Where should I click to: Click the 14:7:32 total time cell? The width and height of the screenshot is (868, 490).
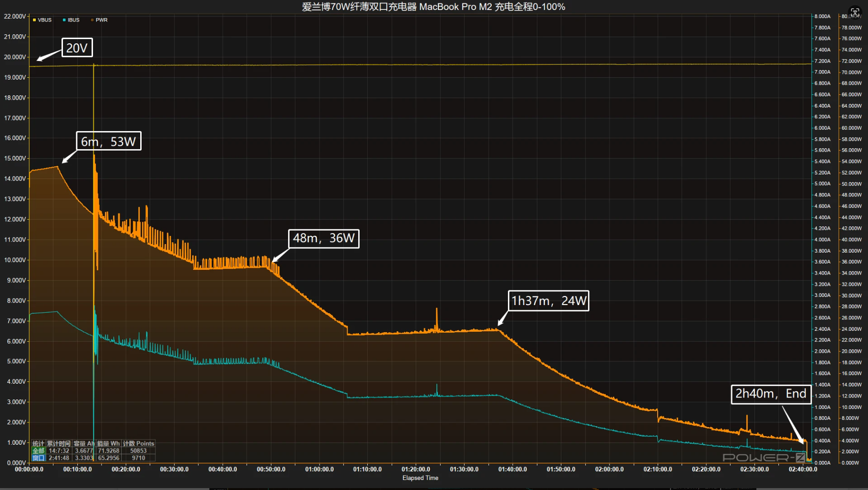[x=59, y=450]
